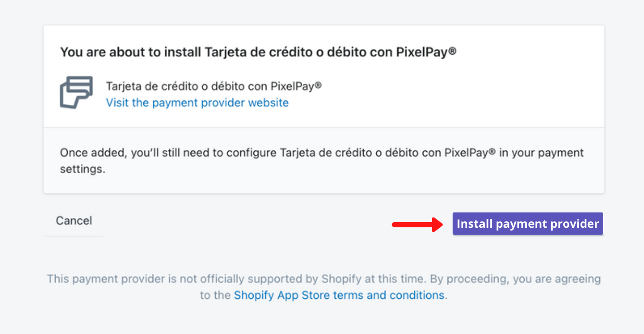Screen dimensions: 644x334
Task: Click 'to the' before the terms link
Action: 215,295
